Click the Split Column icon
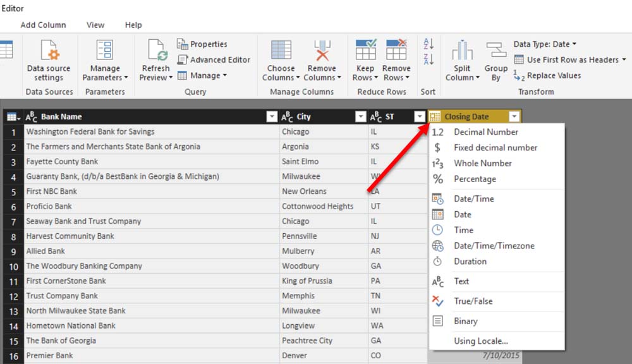 point(462,51)
